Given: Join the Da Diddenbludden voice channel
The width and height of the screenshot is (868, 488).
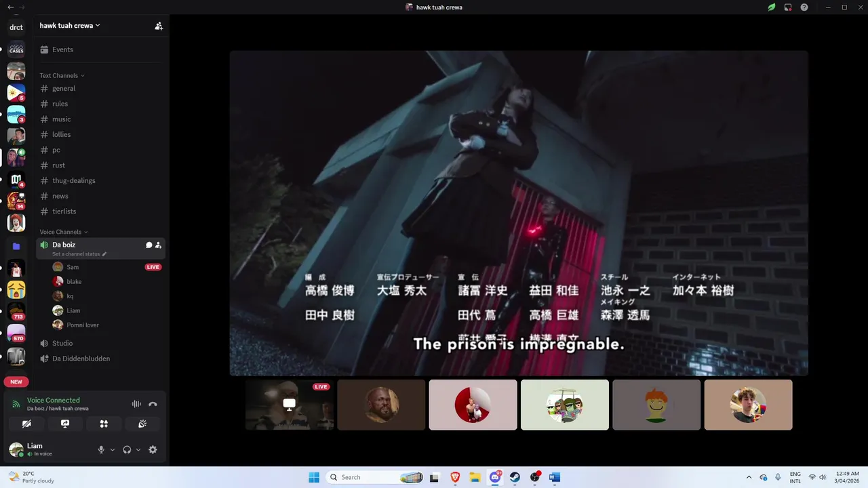Looking at the screenshot, I should click(100, 359).
